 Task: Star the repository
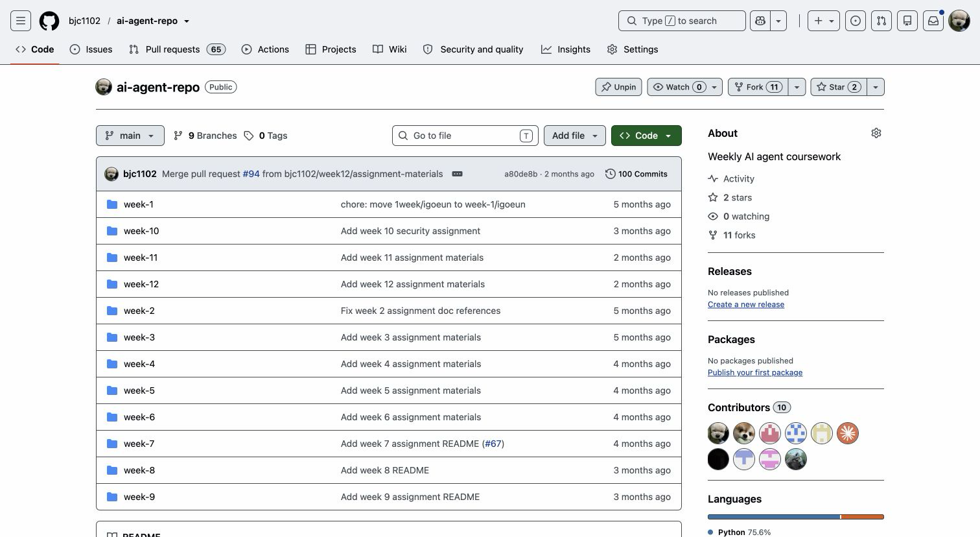838,87
